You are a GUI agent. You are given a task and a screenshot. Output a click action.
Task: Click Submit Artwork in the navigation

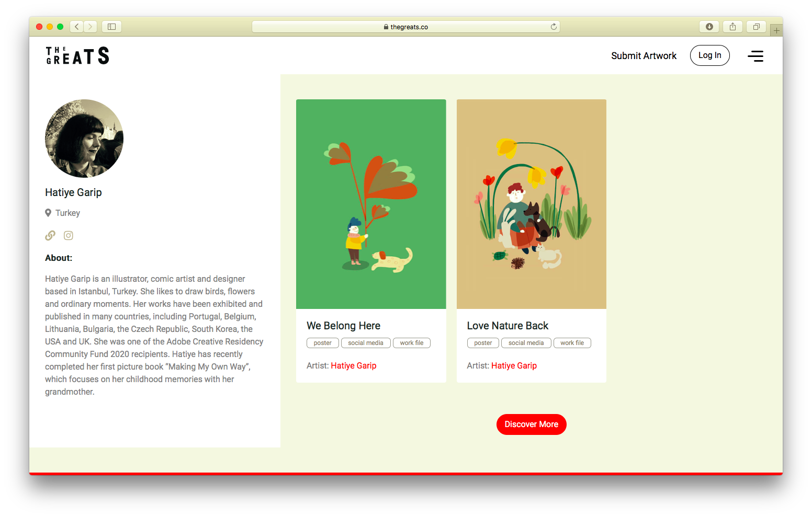(x=644, y=56)
